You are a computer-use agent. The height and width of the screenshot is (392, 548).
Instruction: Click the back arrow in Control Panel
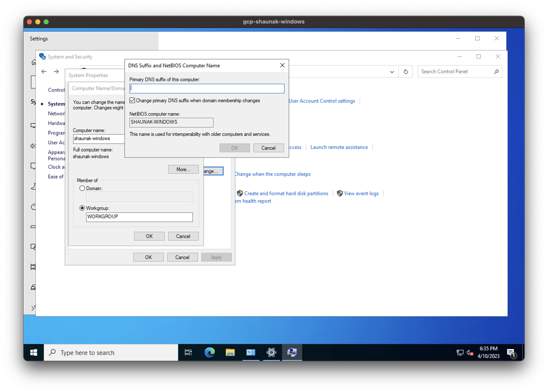coord(44,71)
